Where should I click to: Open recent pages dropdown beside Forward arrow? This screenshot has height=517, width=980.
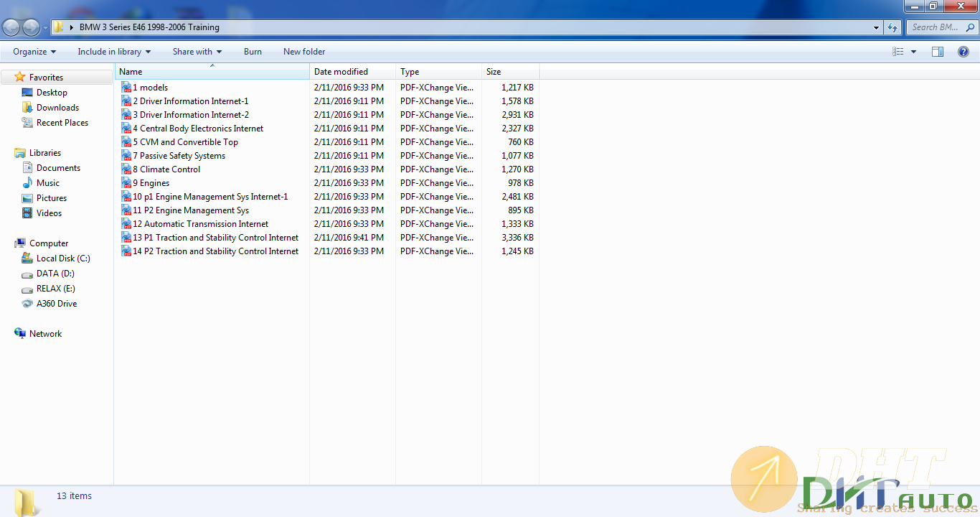[46, 27]
